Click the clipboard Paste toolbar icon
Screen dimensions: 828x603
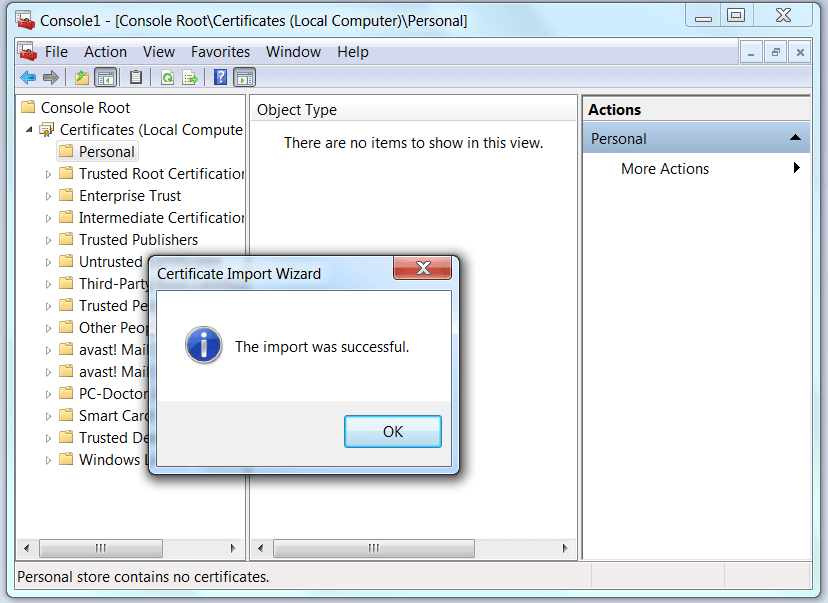coord(136,78)
